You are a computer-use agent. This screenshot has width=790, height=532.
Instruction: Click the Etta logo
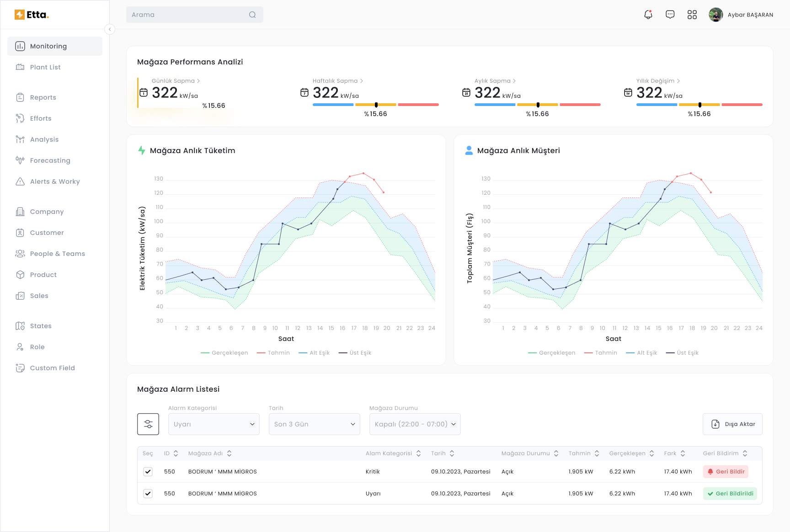tap(32, 15)
